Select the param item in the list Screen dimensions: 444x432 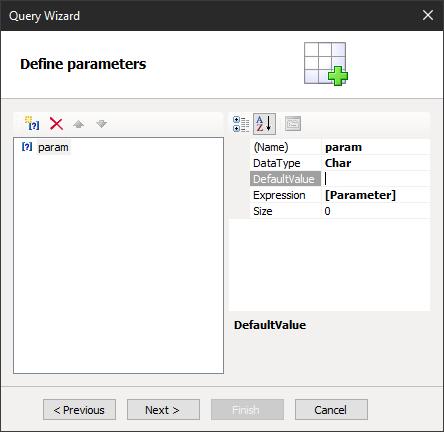[53, 147]
